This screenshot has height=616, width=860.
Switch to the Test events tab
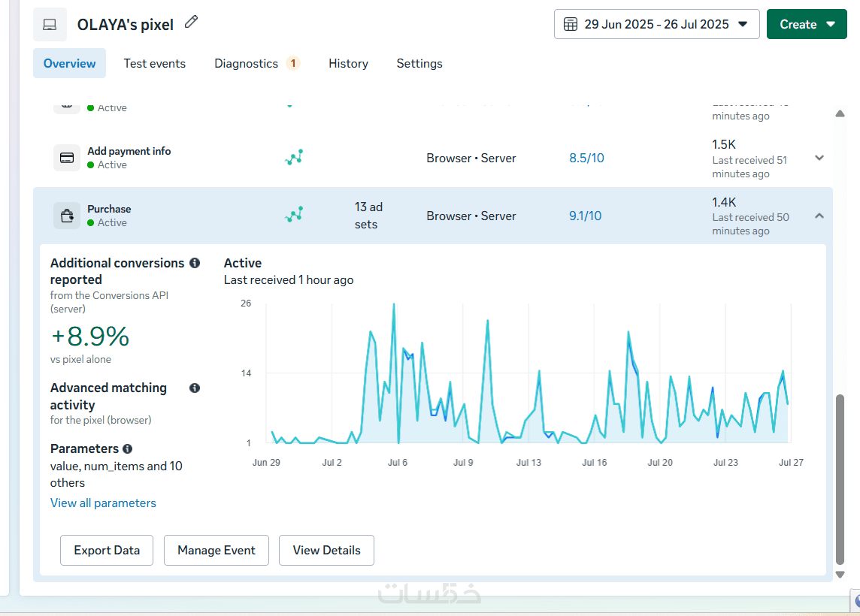pyautogui.click(x=155, y=64)
